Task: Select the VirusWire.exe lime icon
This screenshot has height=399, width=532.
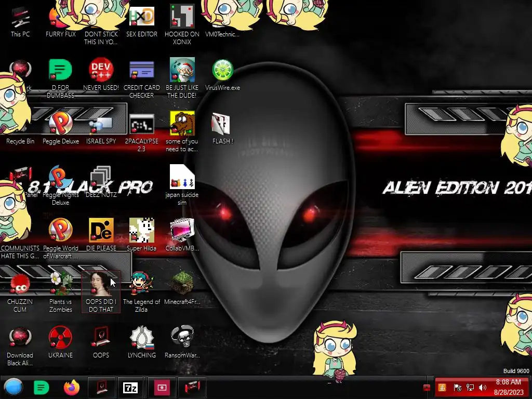Action: 222,75
